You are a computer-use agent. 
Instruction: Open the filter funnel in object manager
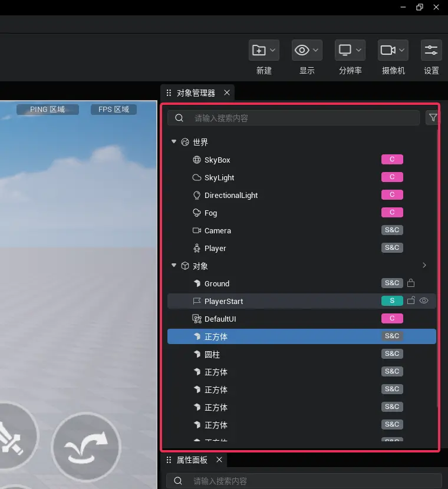pyautogui.click(x=433, y=118)
